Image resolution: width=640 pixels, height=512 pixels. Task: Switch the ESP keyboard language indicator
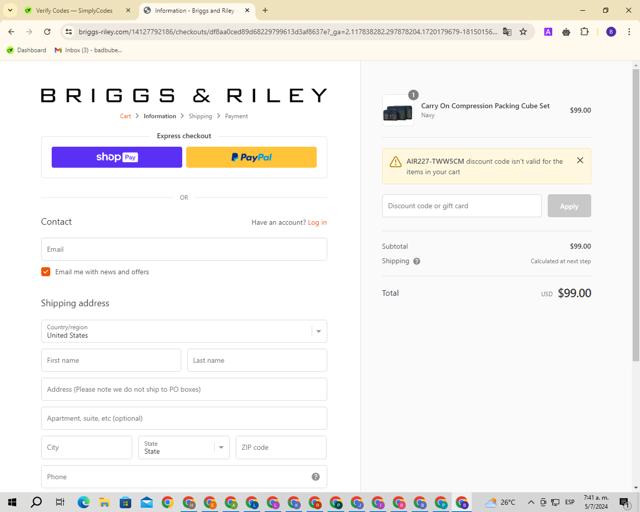570,502
